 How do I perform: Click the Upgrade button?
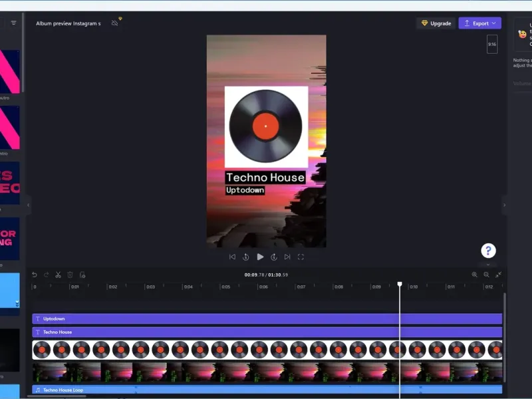click(x=436, y=23)
